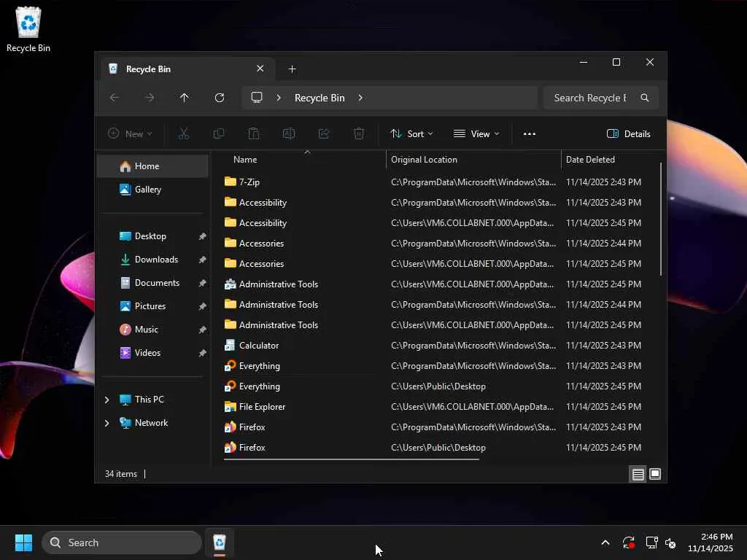Click the PC monitor icon in address bar
Image resolution: width=747 pixels, height=560 pixels.
click(257, 98)
